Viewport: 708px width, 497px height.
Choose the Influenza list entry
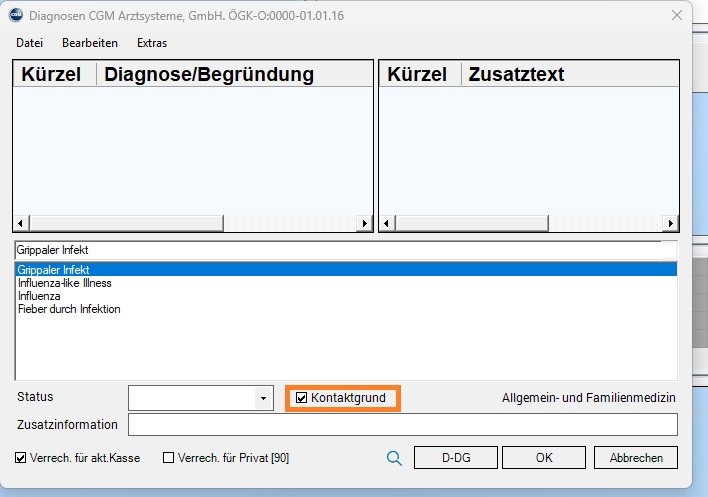point(39,296)
